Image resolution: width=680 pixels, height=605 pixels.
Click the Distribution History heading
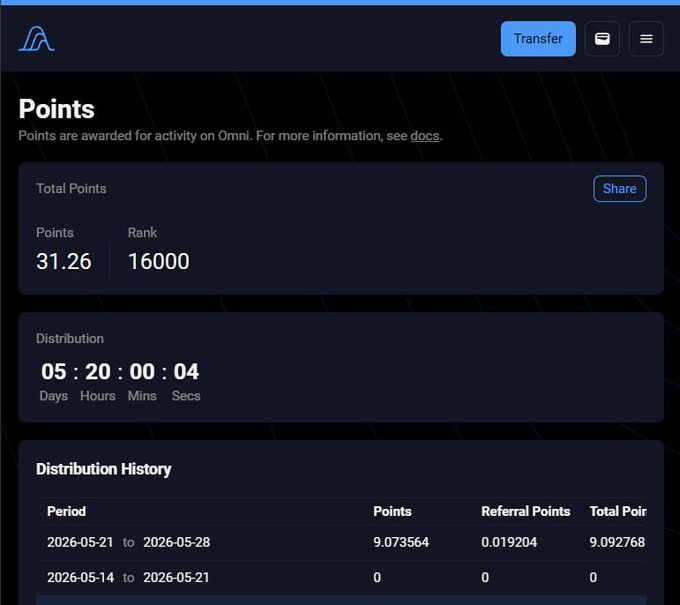(104, 469)
